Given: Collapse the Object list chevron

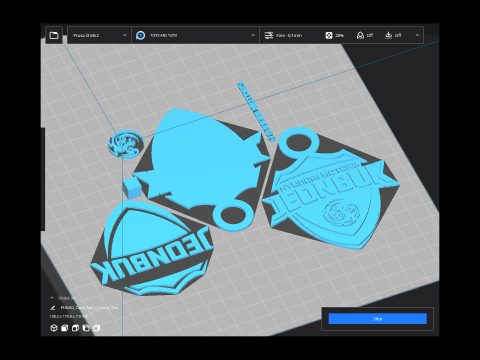Looking at the screenshot, I should (x=52, y=298).
